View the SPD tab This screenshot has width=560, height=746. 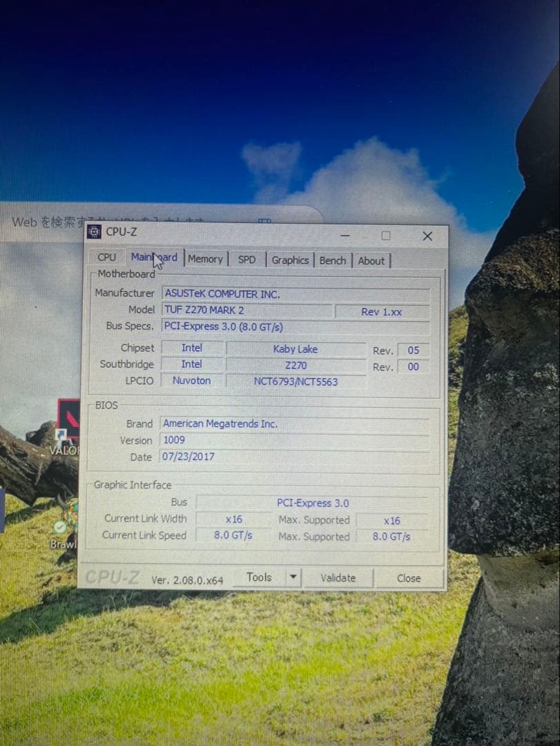coord(247,260)
